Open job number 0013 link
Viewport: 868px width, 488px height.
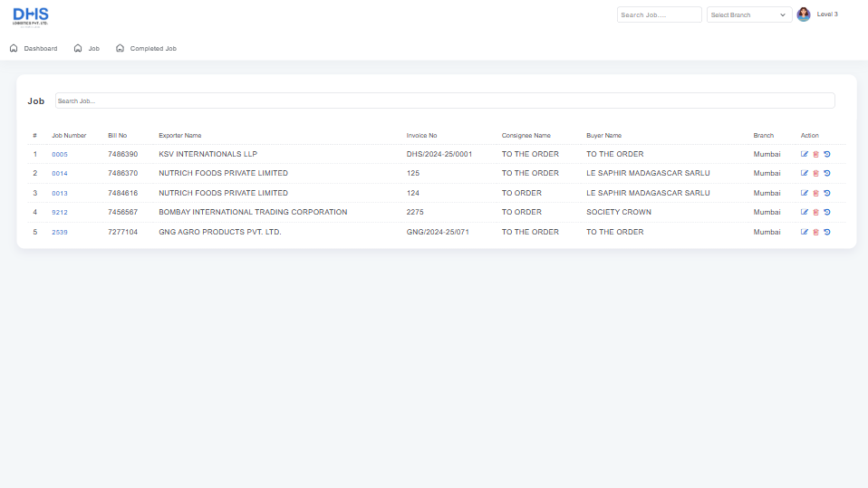(x=60, y=194)
